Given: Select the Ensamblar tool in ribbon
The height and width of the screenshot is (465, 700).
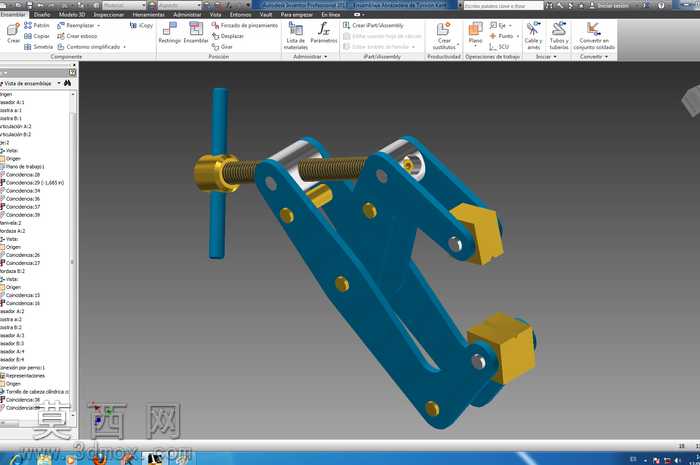Looking at the screenshot, I should coord(196,33).
